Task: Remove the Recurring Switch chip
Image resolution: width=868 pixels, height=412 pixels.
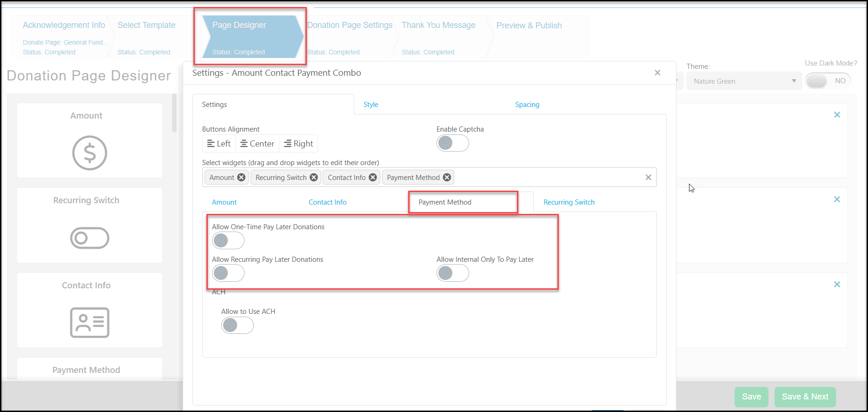Action: tap(314, 177)
